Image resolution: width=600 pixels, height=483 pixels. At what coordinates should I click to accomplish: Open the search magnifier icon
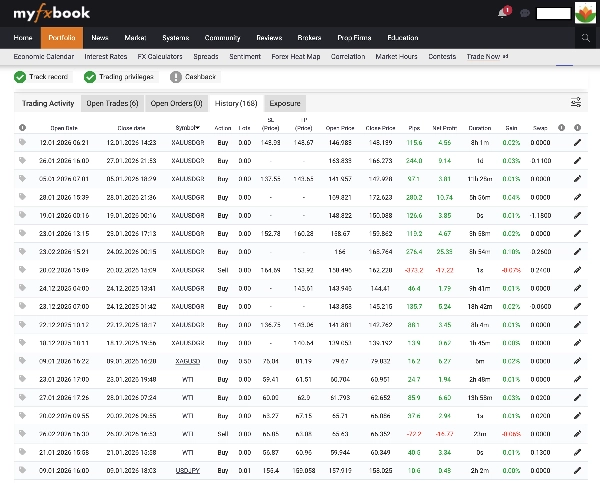pyautogui.click(x=586, y=37)
